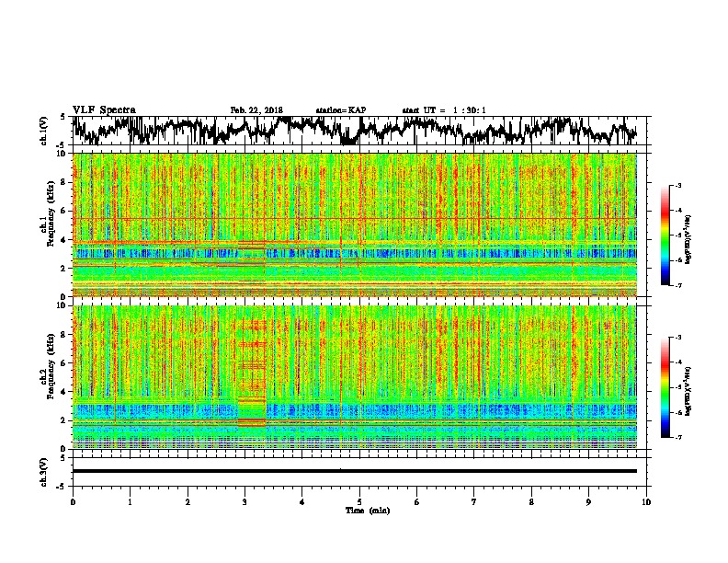Click the ch.2 frequency axis "4" tick label
Viewport: 728px width, 563px height.
pyautogui.click(x=64, y=392)
